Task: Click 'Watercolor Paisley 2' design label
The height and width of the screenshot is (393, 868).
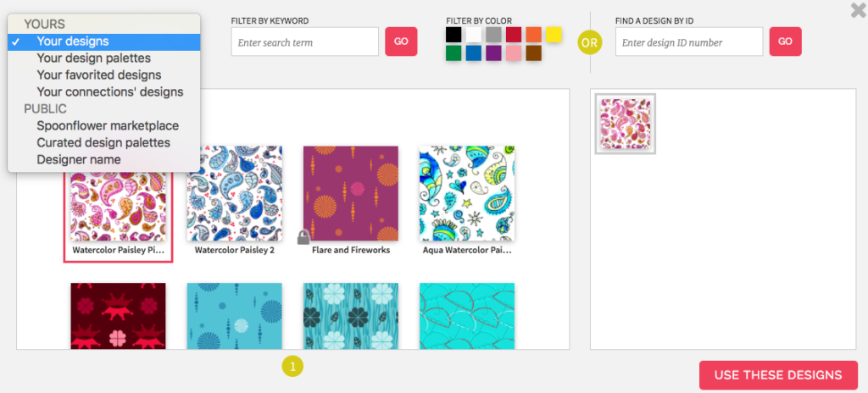Action: pos(235,250)
